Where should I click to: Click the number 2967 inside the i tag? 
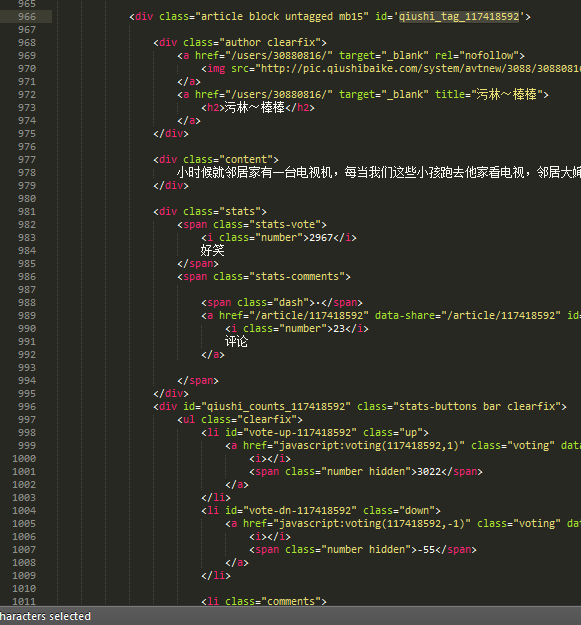[321, 238]
